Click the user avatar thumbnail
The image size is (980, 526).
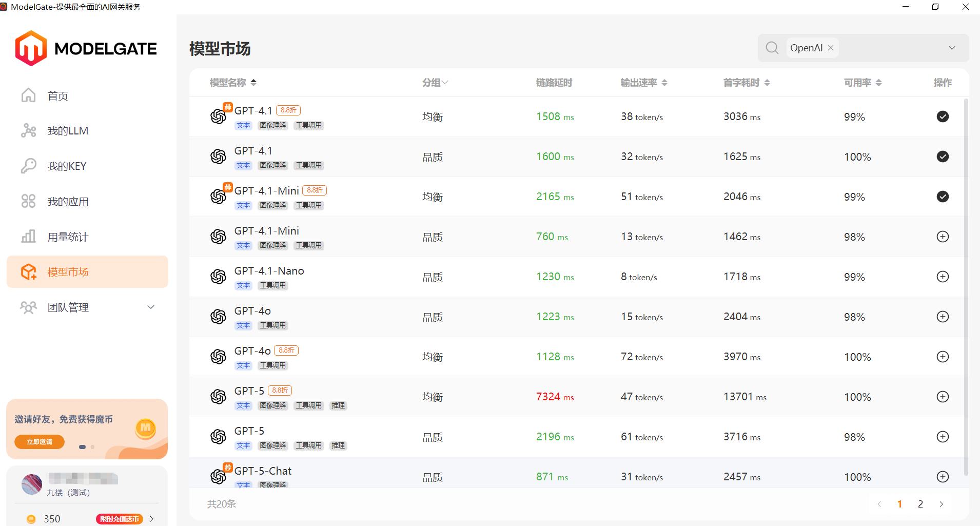(32, 484)
